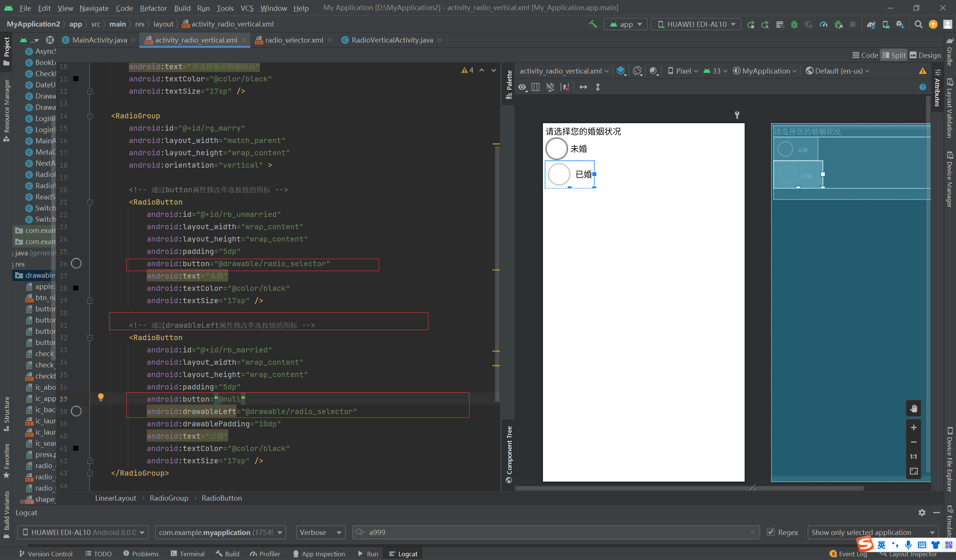Open the Search Everywhere magnifier icon
Image resolution: width=956 pixels, height=560 pixels.
918,24
